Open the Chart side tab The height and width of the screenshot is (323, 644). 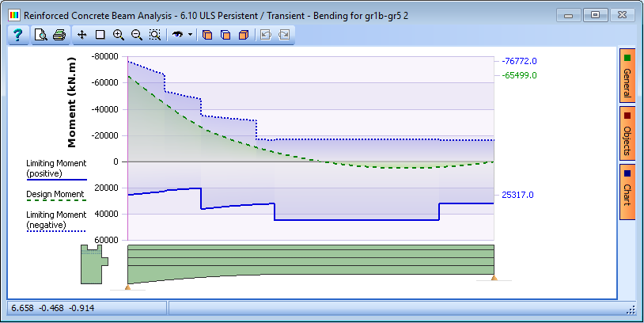(627, 192)
